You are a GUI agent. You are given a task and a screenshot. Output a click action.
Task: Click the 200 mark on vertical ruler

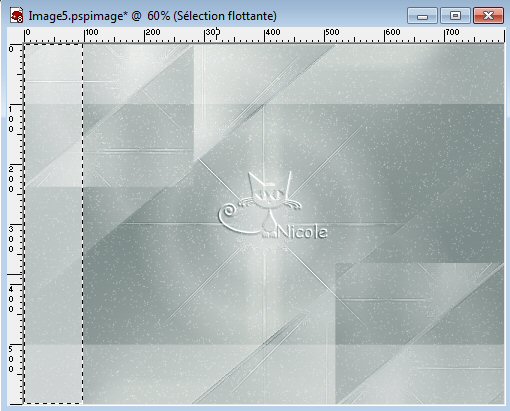pos(11,179)
